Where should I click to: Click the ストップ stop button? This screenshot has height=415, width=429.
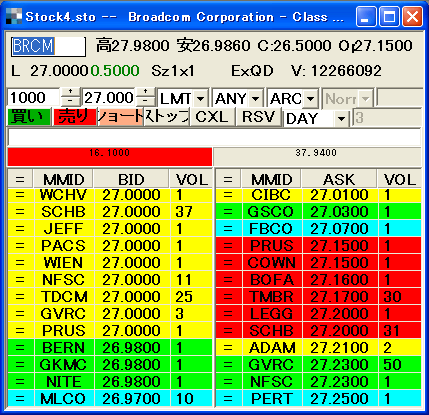[167, 117]
